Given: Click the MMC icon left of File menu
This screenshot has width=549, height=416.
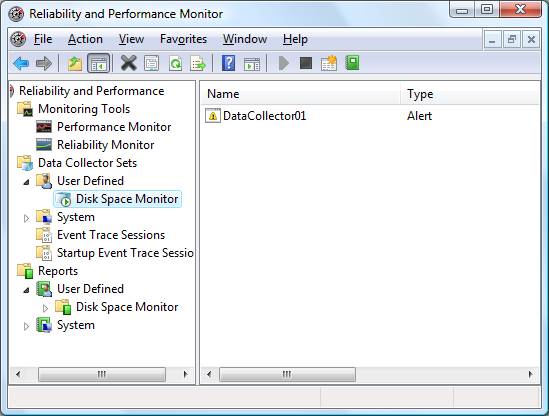Looking at the screenshot, I should tap(18, 39).
